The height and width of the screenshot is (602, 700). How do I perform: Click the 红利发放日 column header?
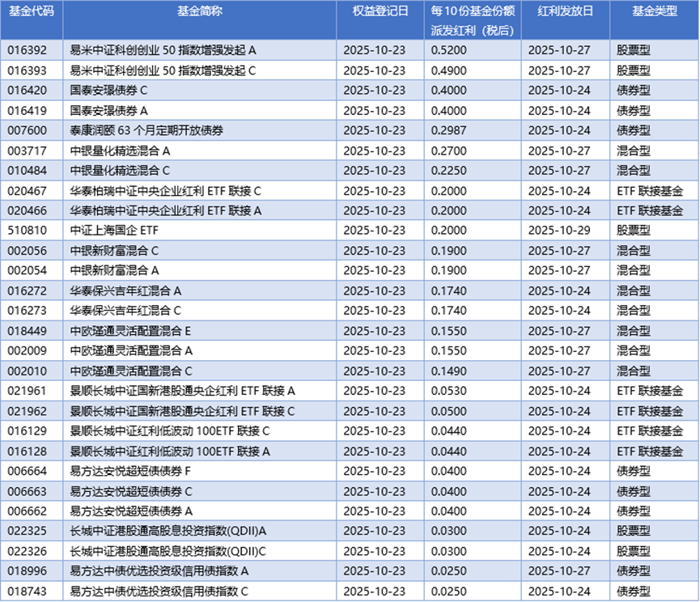click(x=565, y=11)
